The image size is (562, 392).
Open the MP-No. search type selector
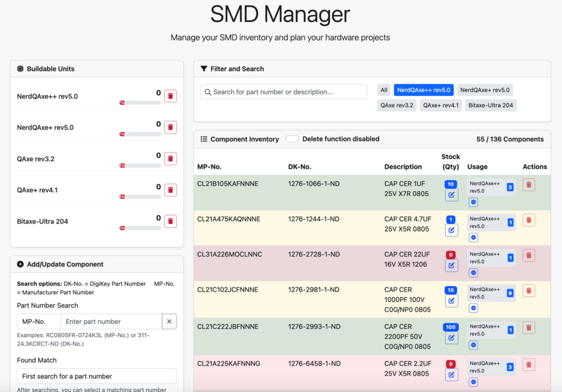pyautogui.click(x=38, y=321)
